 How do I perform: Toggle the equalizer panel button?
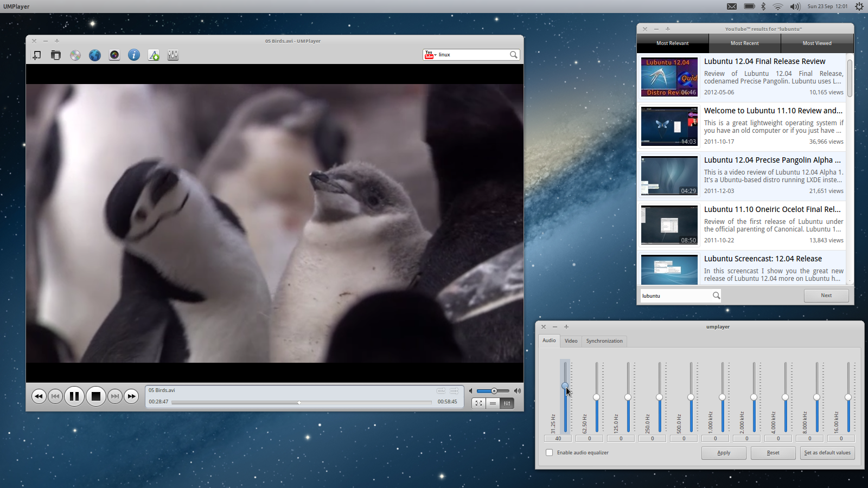(507, 403)
